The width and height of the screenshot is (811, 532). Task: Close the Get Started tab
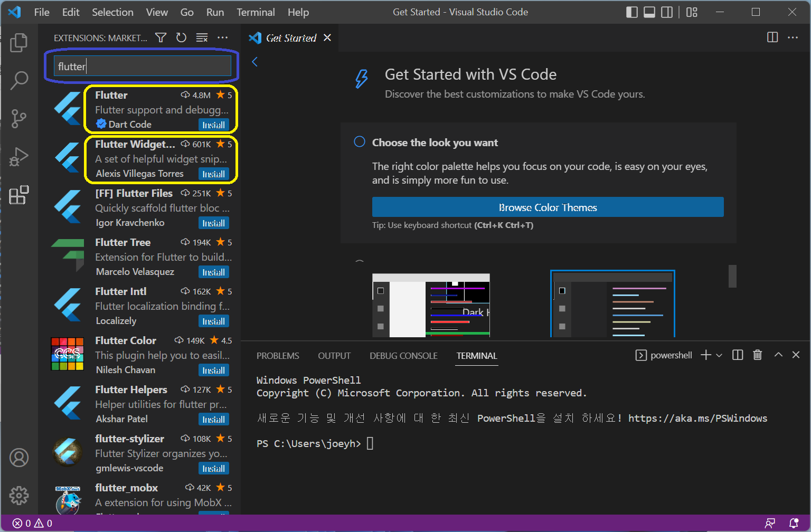click(x=327, y=37)
